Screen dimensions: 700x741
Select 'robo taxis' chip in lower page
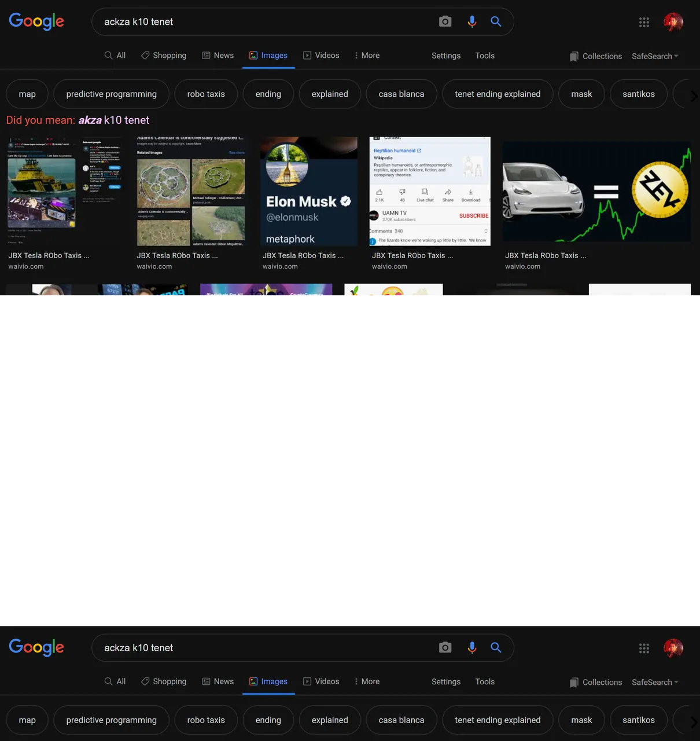[x=206, y=720]
